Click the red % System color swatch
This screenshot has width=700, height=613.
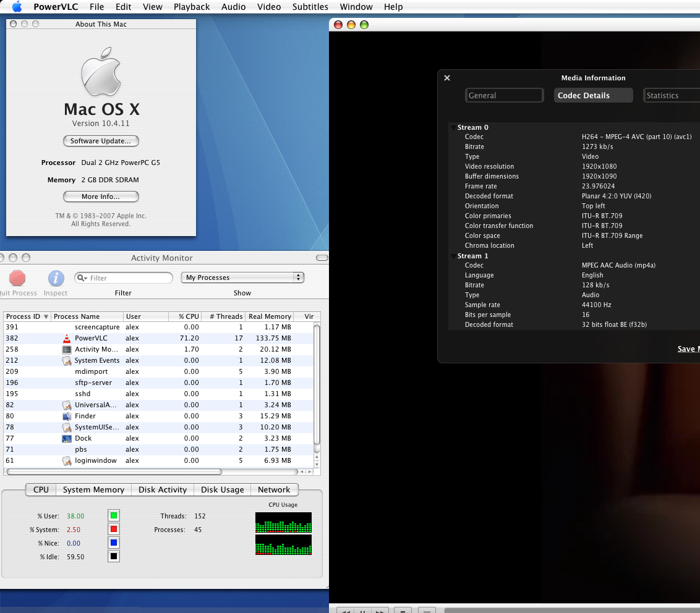114,529
